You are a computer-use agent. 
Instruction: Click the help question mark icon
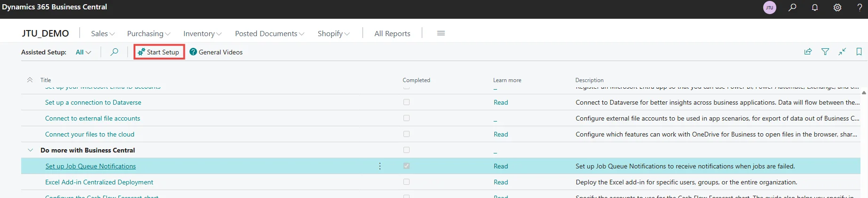click(x=860, y=8)
